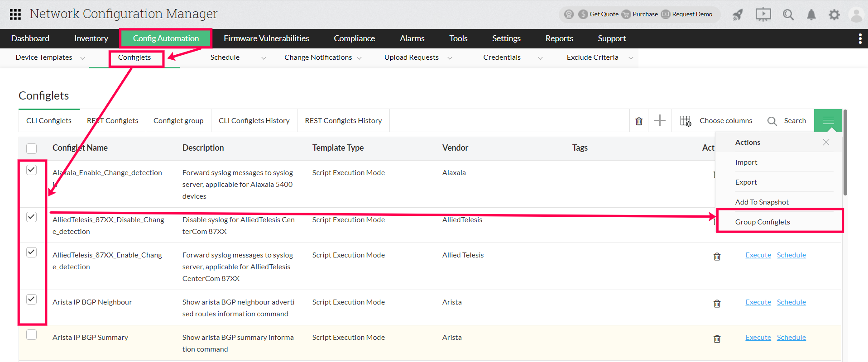This screenshot has width=868, height=362.
Task: Delete the Arista IP BGP Neighbour configlet
Action: (717, 303)
